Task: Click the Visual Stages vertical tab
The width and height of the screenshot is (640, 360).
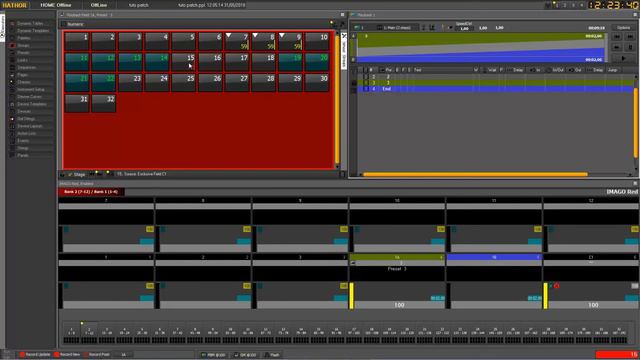Action: [x=344, y=51]
